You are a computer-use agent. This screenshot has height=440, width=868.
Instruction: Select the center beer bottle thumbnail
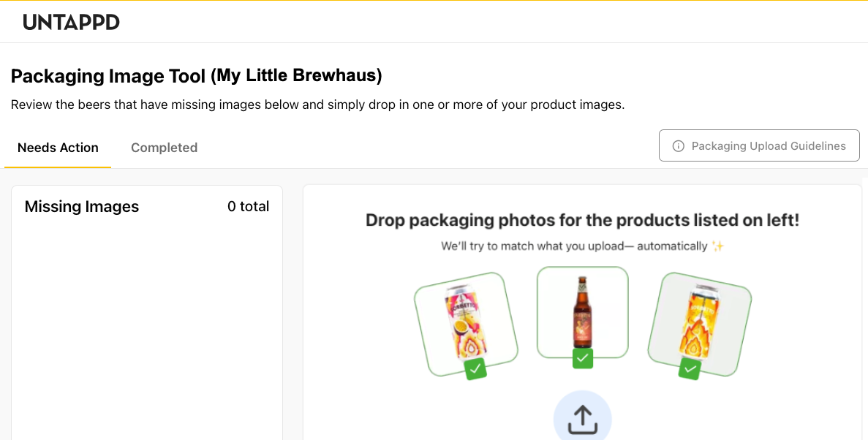point(582,312)
